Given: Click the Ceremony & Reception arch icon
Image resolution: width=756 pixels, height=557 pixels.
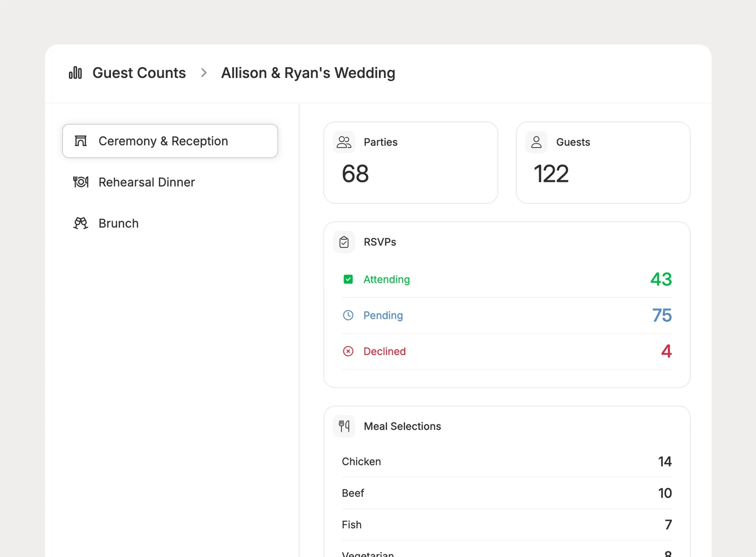Looking at the screenshot, I should [x=81, y=141].
